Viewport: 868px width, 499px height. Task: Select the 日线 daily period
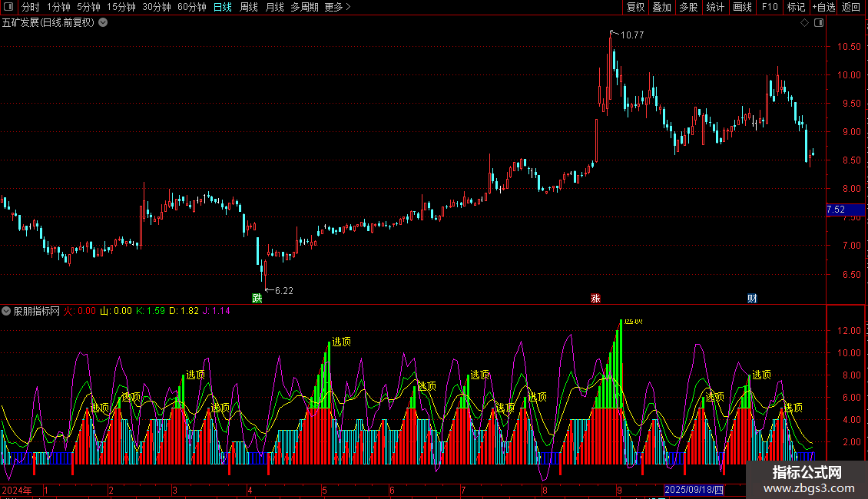pos(223,7)
